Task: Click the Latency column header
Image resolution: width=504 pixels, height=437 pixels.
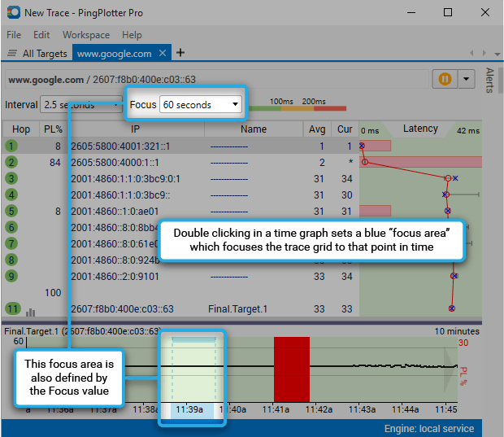Action: coord(420,129)
